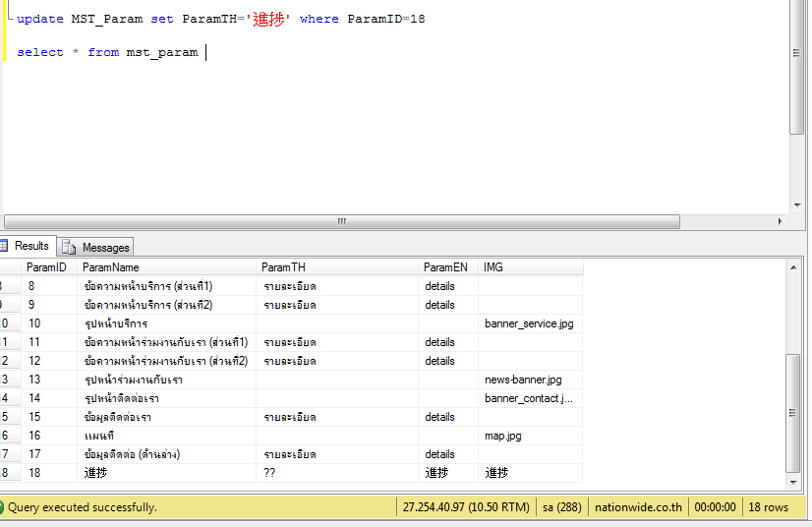The image size is (812, 527).
Task: Select the ParamEN column header
Action: (x=448, y=267)
